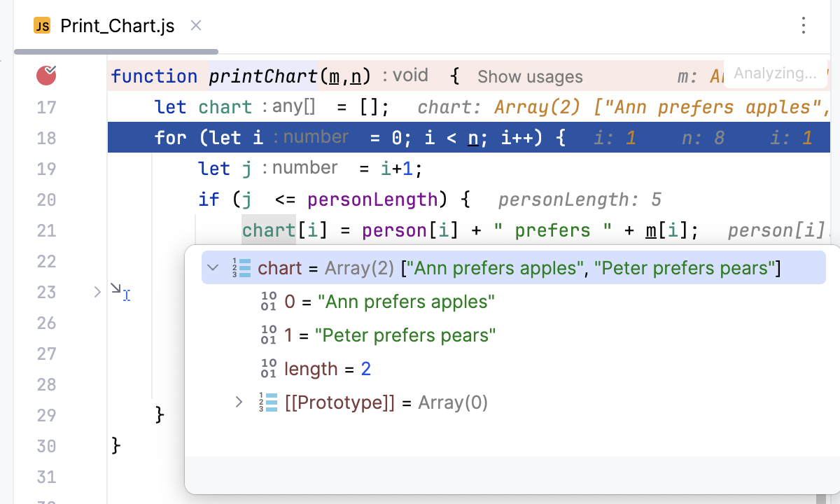Click the string icon beside the length property

click(268, 368)
